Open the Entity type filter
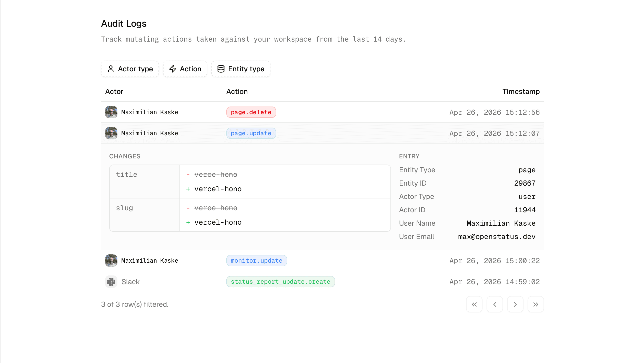Screen dimensions: 644x363 click(240, 69)
